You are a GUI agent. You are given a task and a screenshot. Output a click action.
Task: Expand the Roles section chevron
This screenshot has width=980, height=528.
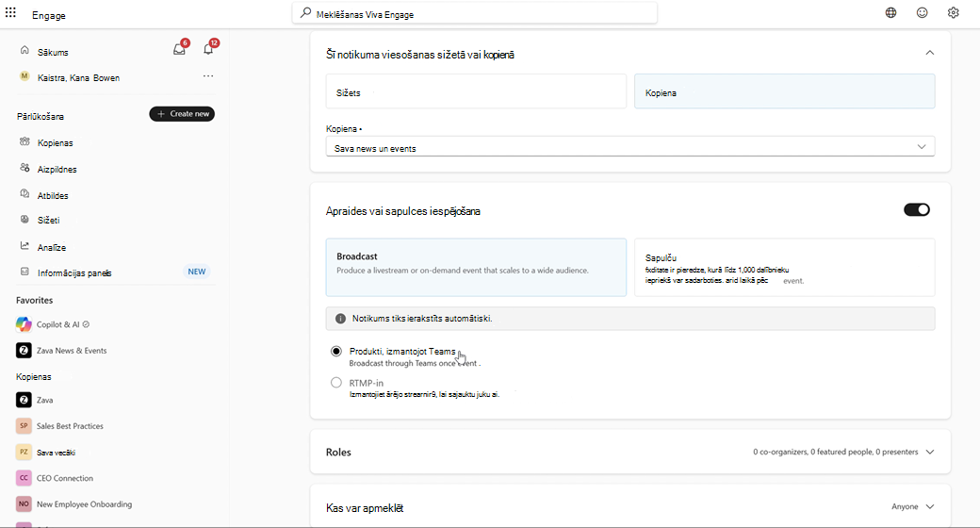[930, 452]
